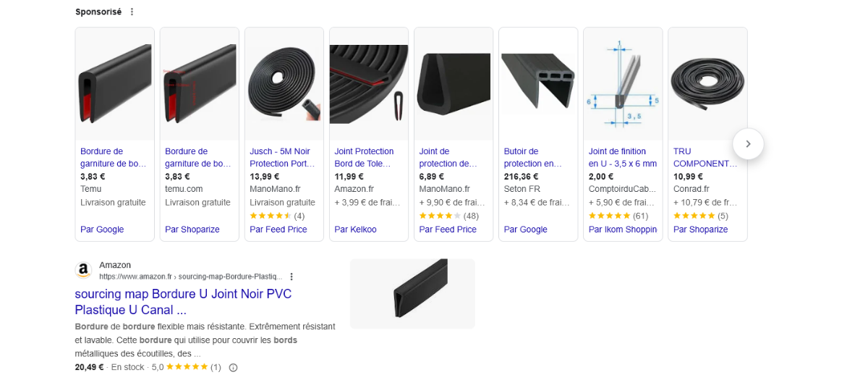Open Temu Bordure de garniture listing
The height and width of the screenshot is (383, 868).
114,157
